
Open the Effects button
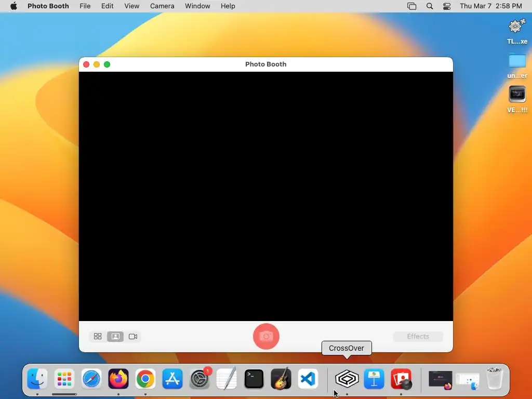pyautogui.click(x=418, y=336)
